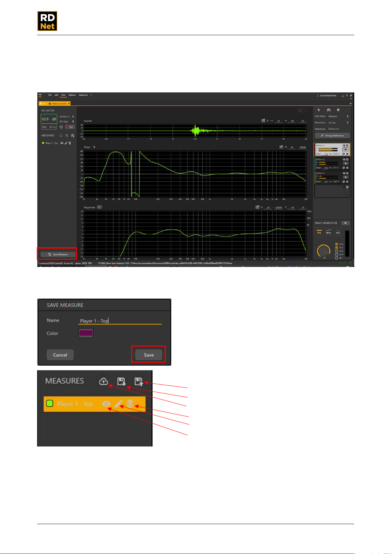Select Tone signal in Wave Generator

point(338,231)
